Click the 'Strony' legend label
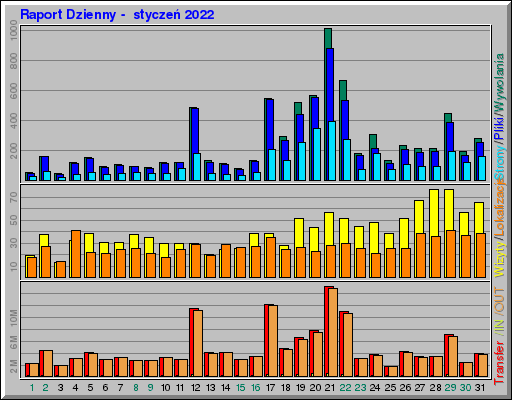 click(x=500, y=162)
